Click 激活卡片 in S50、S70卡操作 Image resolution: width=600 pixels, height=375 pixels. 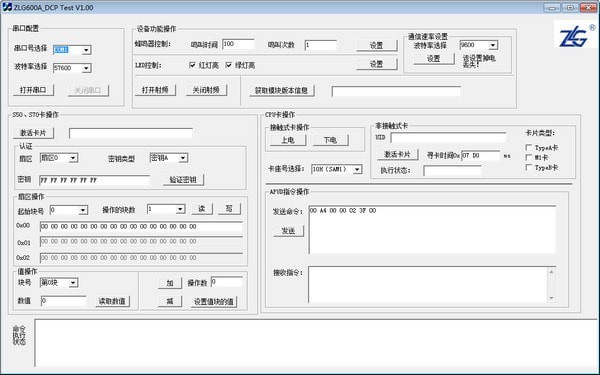(33, 133)
